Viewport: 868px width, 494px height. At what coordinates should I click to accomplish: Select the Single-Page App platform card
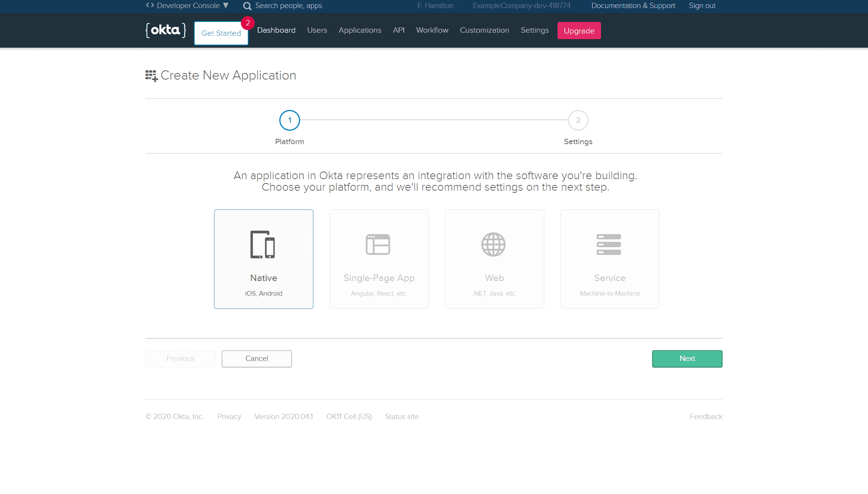[x=379, y=259]
